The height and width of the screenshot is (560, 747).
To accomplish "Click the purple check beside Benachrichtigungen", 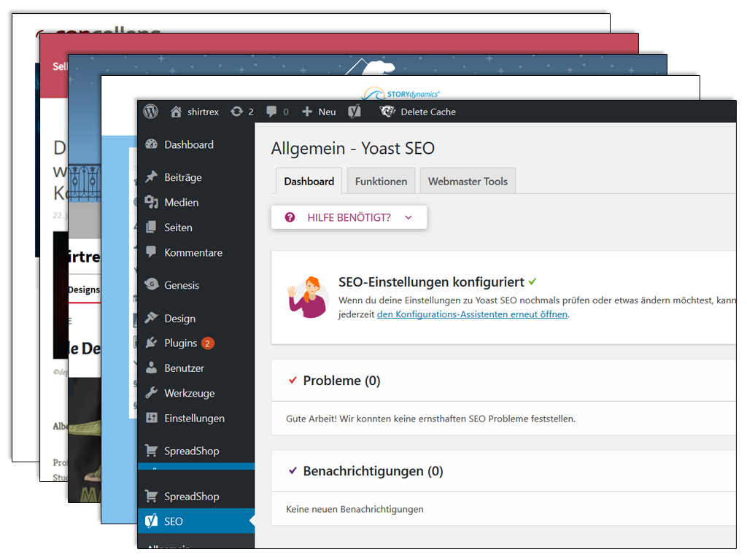I will click(x=293, y=471).
